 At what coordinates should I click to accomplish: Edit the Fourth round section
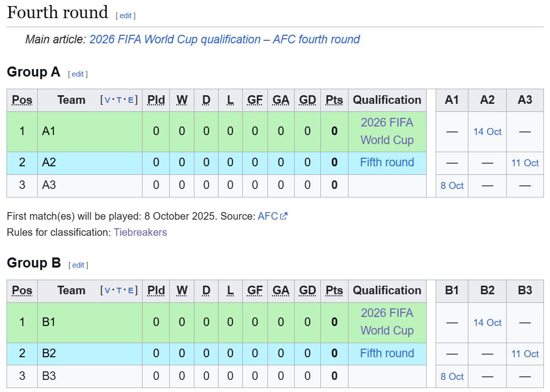[125, 16]
